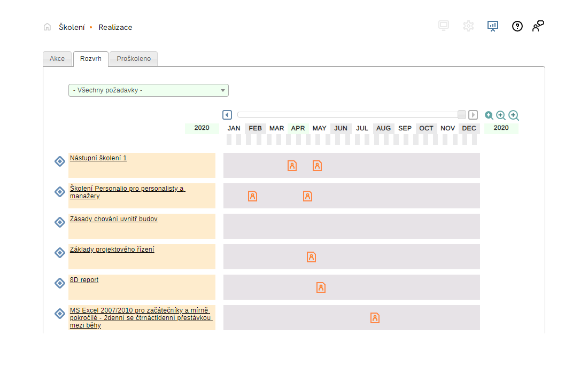This screenshot has height=374, width=588.
Task: Open the help question mark icon
Action: (517, 26)
